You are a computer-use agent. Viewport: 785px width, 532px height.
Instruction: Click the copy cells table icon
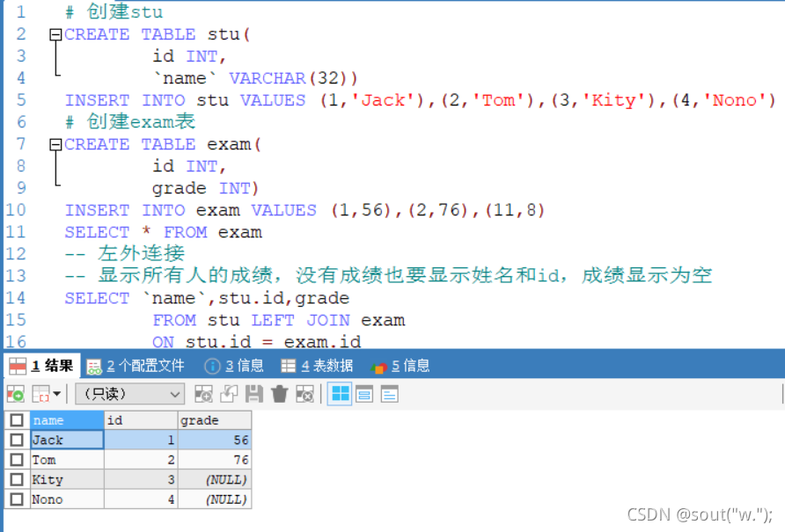(x=41, y=394)
